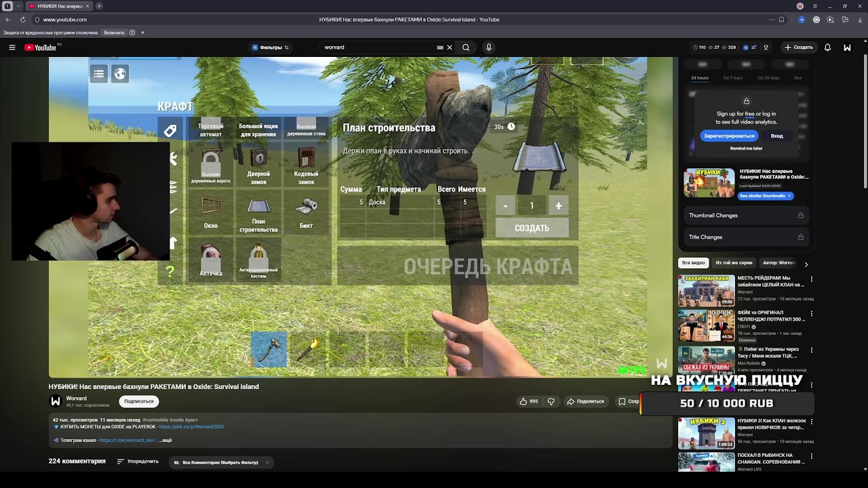This screenshot has height=488, width=868.
Task: Open the Упорядочить comments sort menu
Action: (x=138, y=462)
